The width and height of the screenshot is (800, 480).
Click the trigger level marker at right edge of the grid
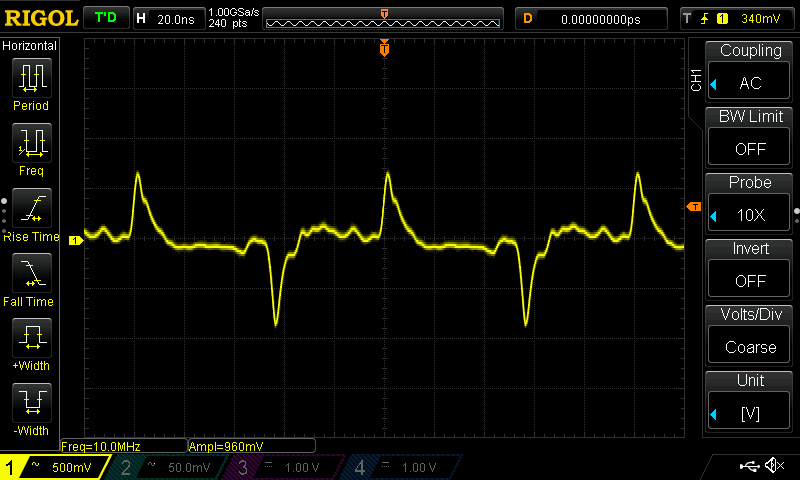(694, 207)
